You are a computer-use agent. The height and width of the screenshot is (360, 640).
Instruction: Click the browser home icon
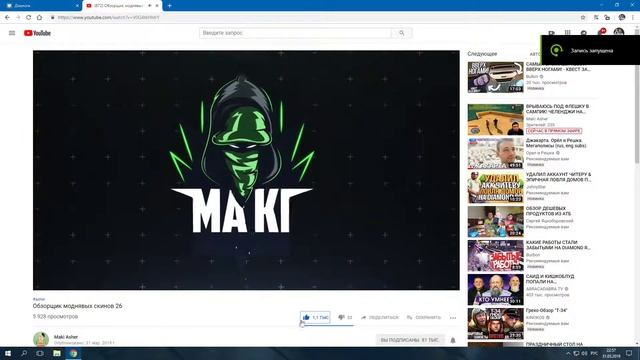(39, 18)
